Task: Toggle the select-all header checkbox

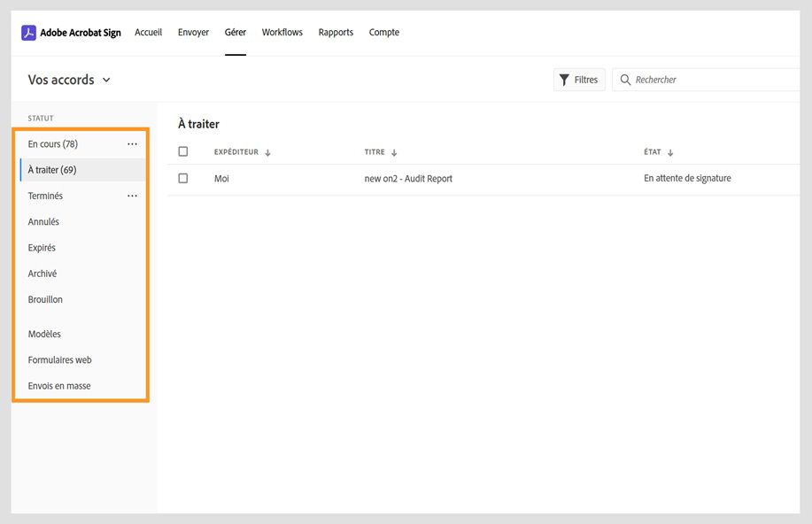Action: click(183, 151)
